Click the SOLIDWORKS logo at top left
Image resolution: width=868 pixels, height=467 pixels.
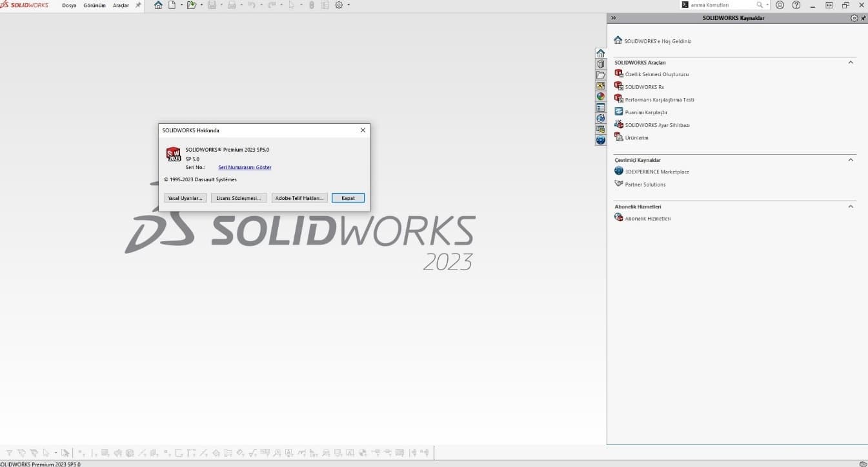(25, 5)
